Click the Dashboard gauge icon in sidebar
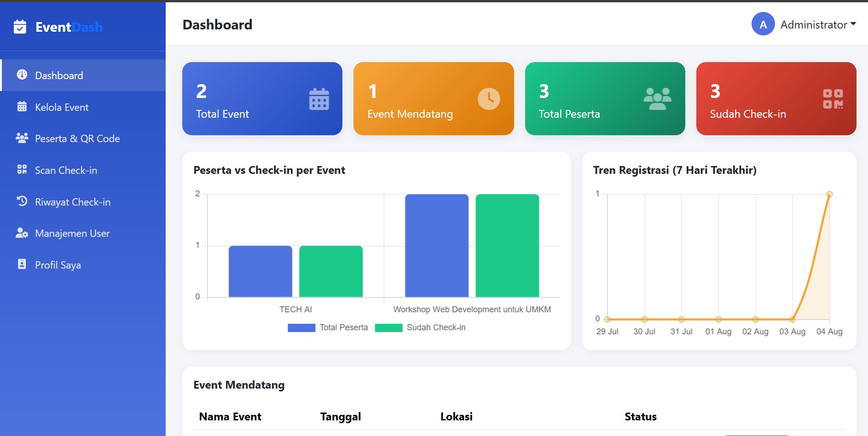 (22, 75)
